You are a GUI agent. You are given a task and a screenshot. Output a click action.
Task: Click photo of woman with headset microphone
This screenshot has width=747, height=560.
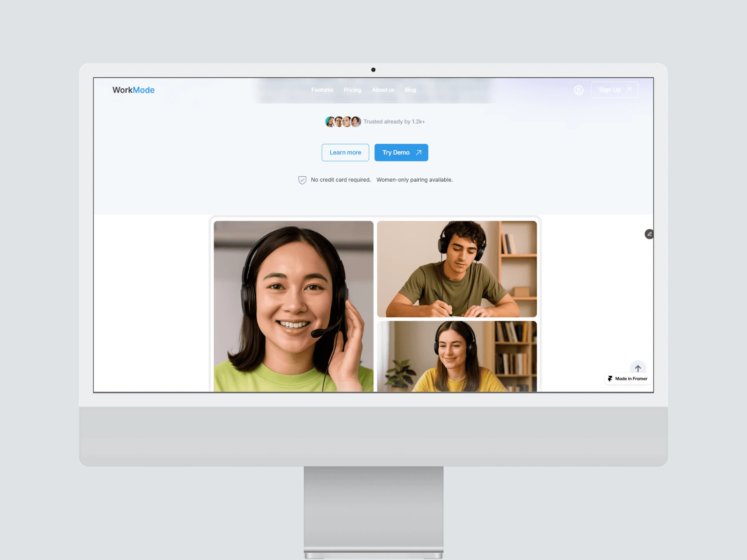pyautogui.click(x=293, y=306)
